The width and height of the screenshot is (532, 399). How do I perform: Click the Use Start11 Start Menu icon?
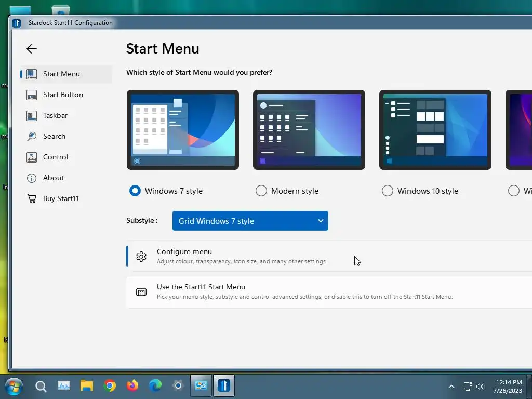click(x=141, y=292)
